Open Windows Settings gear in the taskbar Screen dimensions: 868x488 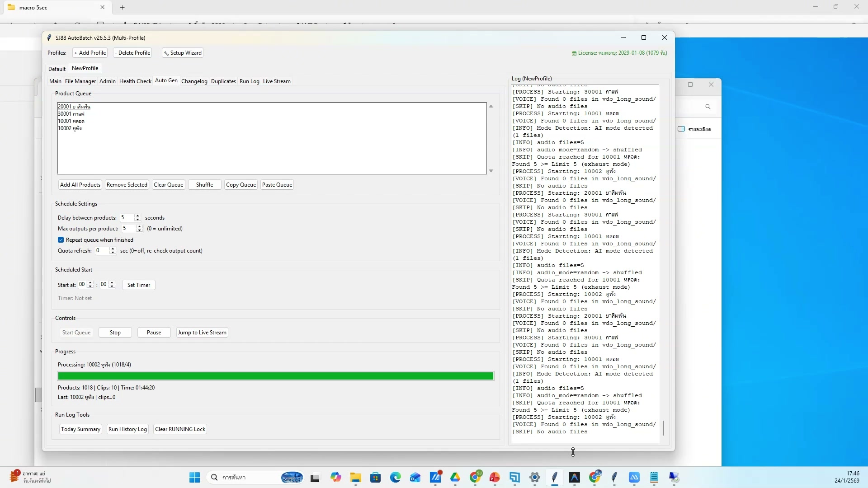[x=535, y=478]
